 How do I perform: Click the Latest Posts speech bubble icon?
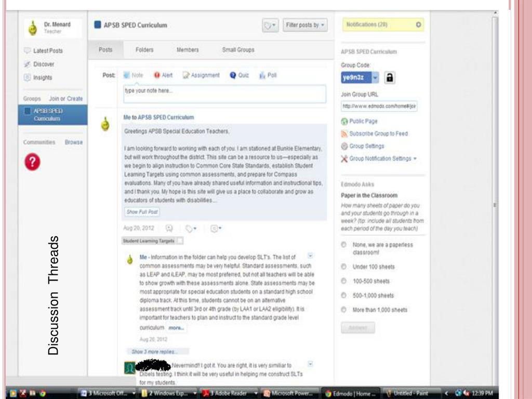tap(27, 50)
